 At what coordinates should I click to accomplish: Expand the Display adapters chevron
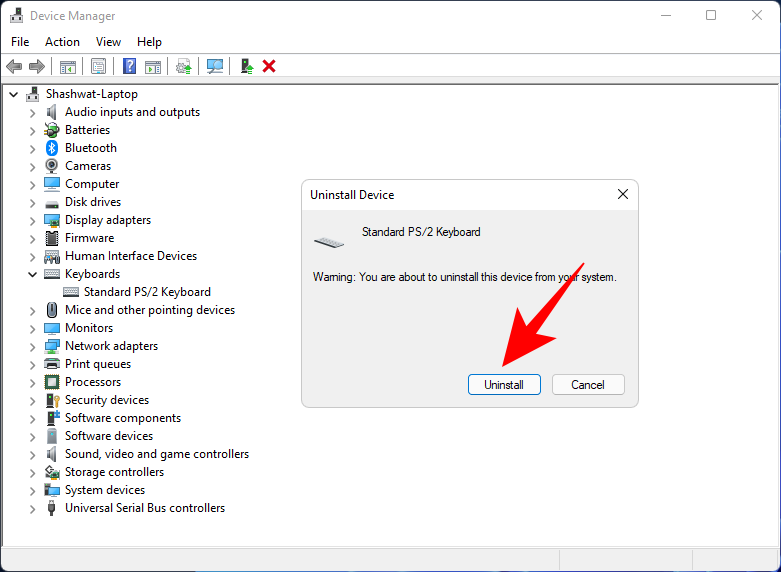[33, 220]
